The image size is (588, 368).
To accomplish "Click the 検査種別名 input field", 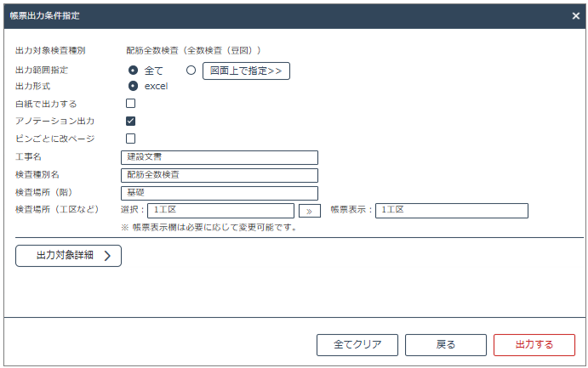I will [220, 175].
